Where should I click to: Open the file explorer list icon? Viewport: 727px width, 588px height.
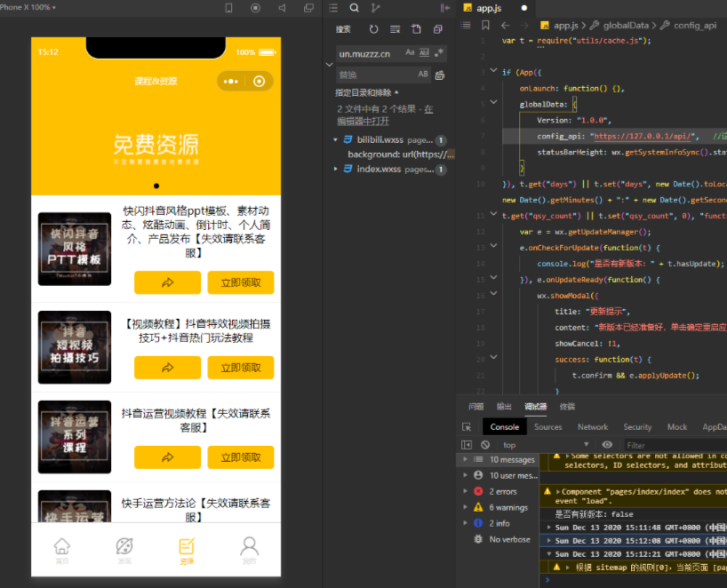coord(333,8)
